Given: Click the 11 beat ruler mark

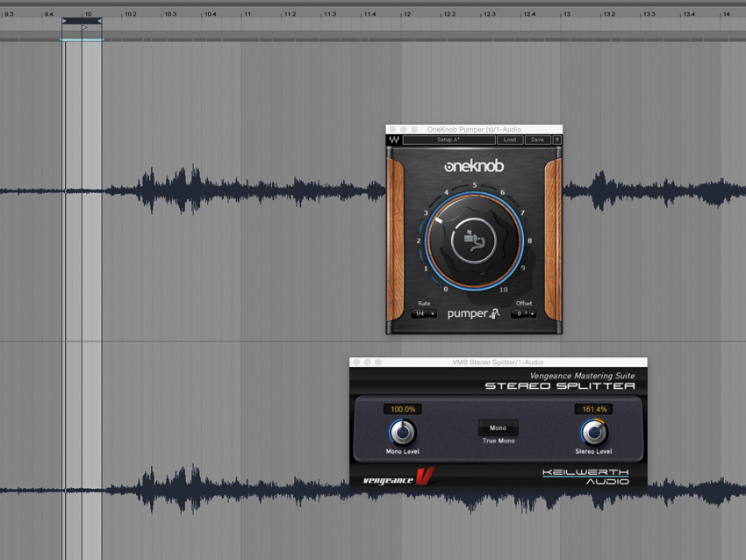Looking at the screenshot, I should [x=247, y=14].
